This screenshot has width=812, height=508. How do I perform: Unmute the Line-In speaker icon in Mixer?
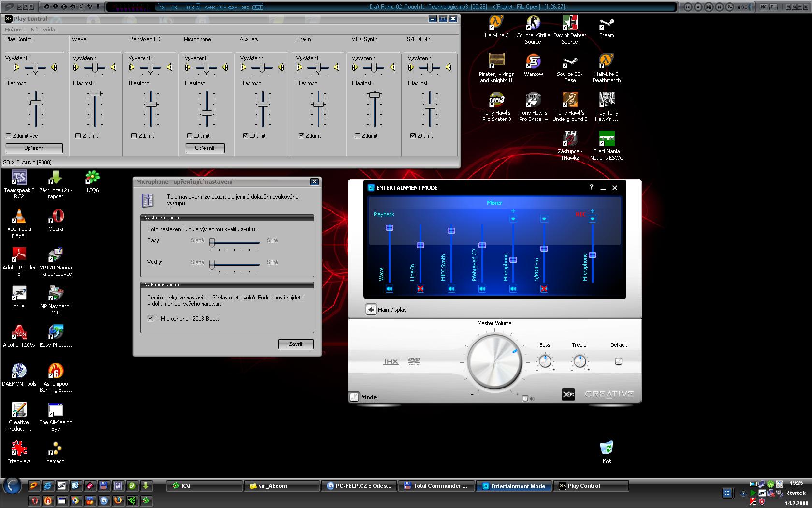420,289
